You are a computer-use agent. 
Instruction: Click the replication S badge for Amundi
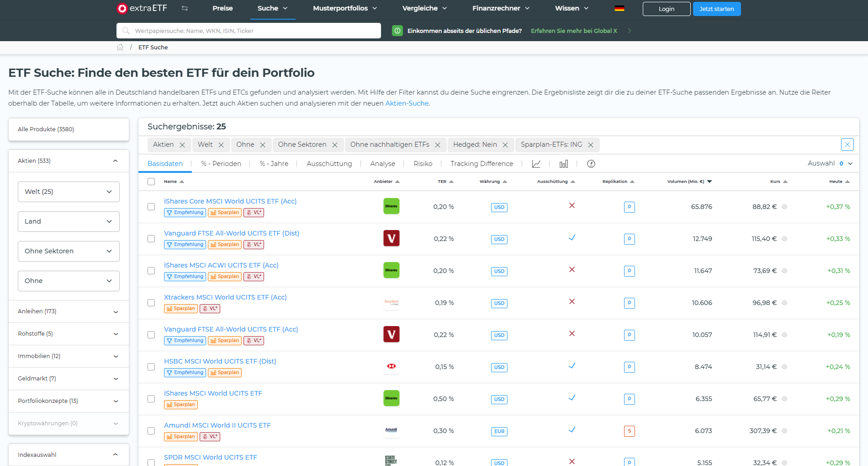pyautogui.click(x=629, y=431)
